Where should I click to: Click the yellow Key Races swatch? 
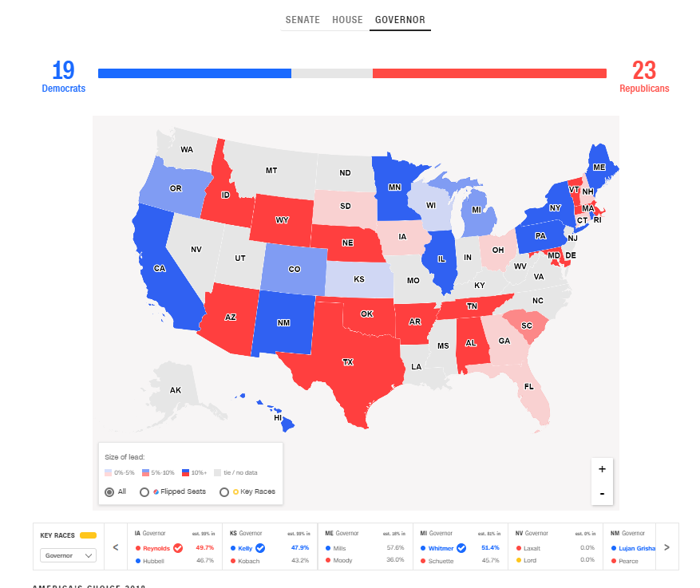(x=88, y=535)
